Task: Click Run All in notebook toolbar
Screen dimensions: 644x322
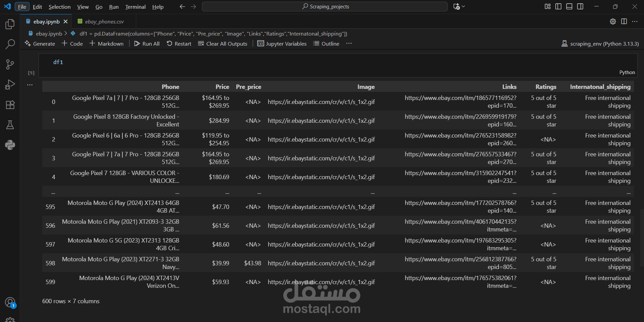Action: pos(147,44)
